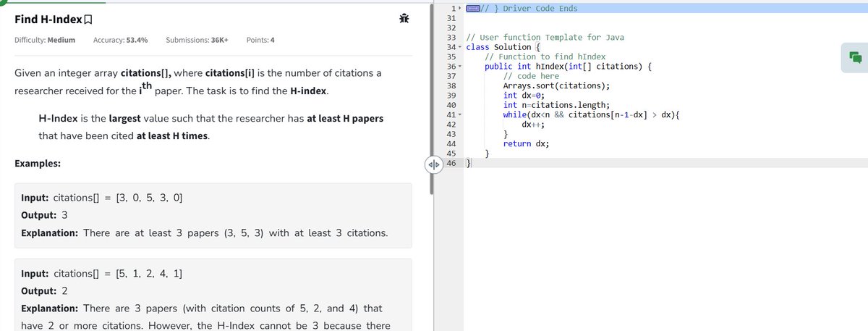Image resolution: width=868 pixels, height=331 pixels.
Task: Place cursor on 'dx++;' line
Action: tap(533, 124)
